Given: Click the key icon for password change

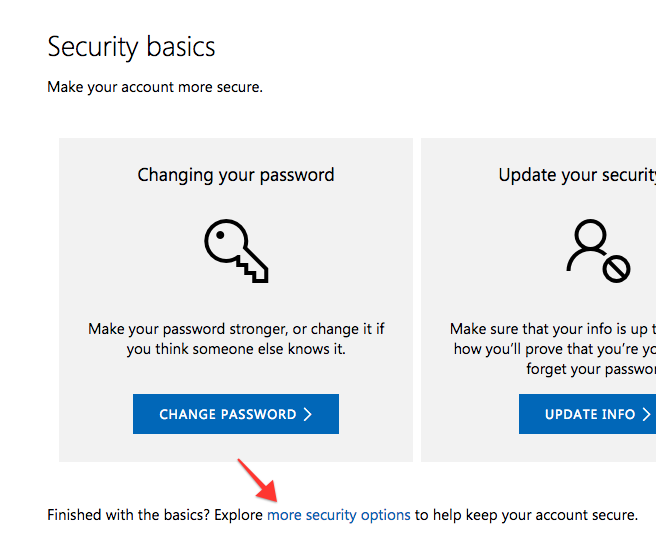Looking at the screenshot, I should pos(236,251).
